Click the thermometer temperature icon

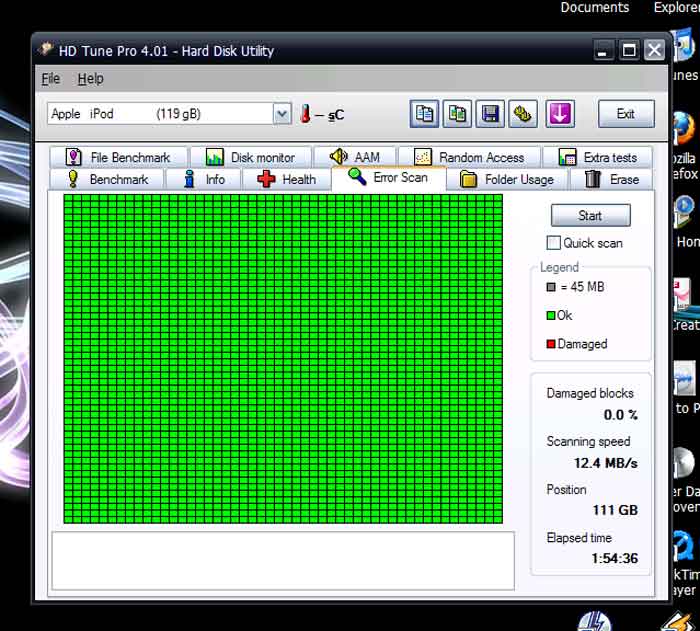[305, 114]
